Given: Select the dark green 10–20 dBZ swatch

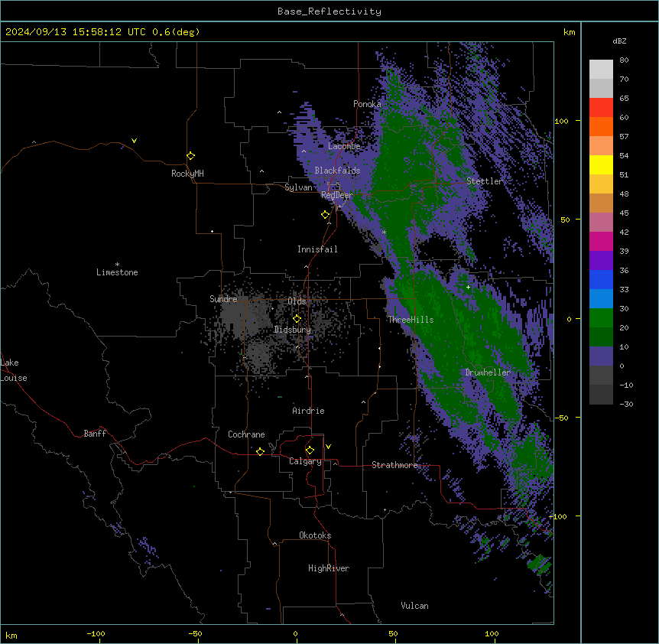Looking at the screenshot, I should (x=601, y=337).
